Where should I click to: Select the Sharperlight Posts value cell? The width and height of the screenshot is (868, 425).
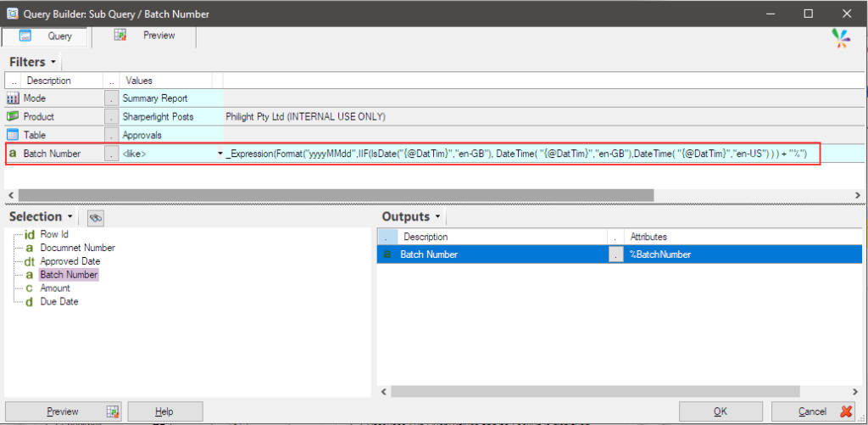[x=171, y=117]
